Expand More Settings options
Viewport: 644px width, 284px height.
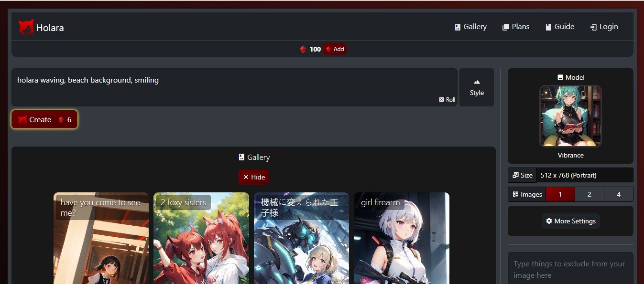click(570, 221)
